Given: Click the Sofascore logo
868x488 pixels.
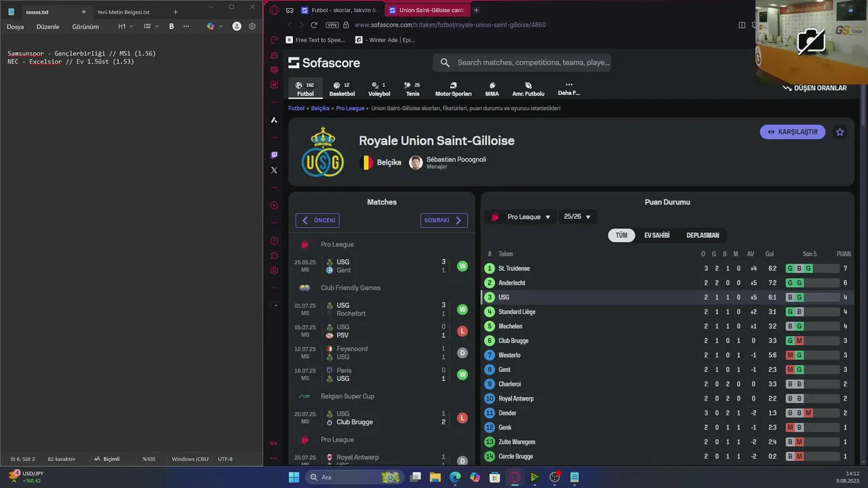Looking at the screenshot, I should point(324,63).
